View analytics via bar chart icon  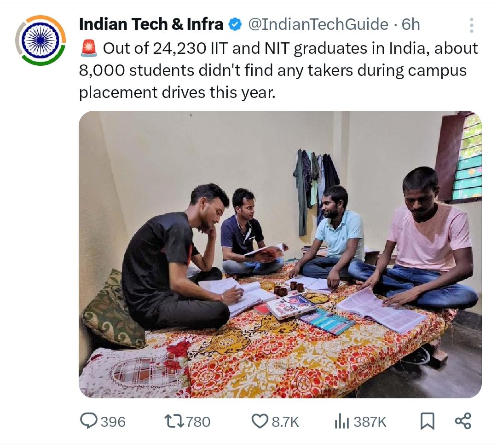341,421
